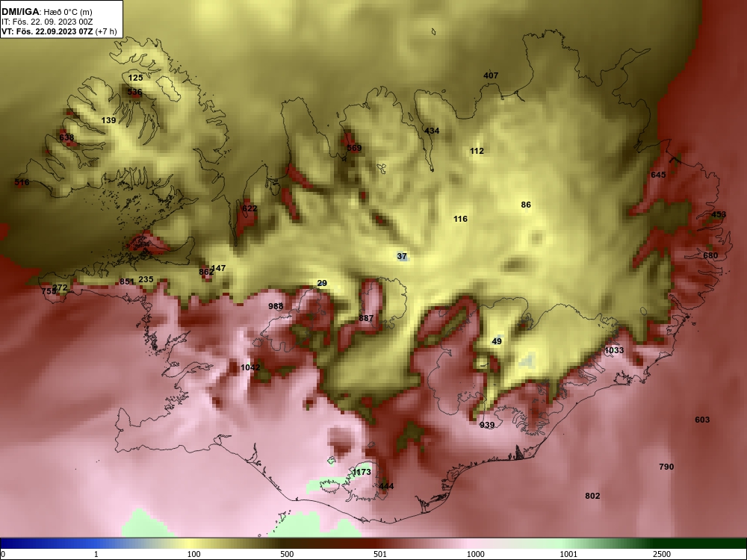Click the legend label '100'
747x560 pixels.
click(194, 554)
